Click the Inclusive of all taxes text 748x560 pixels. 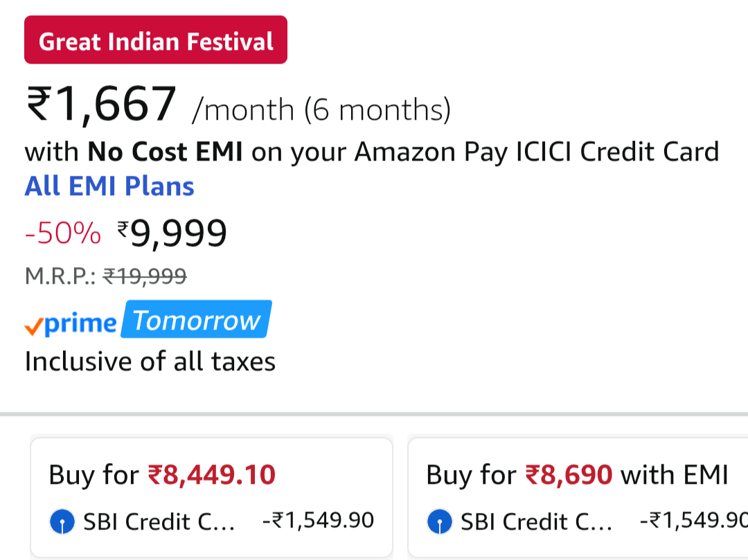click(150, 361)
